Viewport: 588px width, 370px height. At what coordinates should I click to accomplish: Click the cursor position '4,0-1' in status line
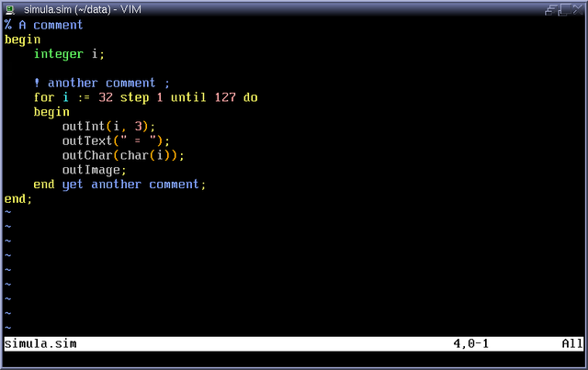tap(471, 343)
